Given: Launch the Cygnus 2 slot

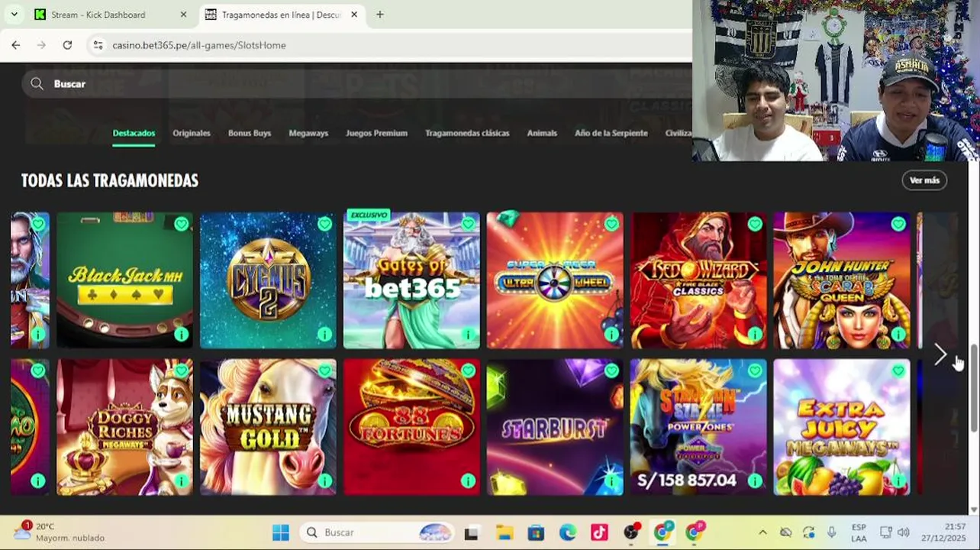Looking at the screenshot, I should tap(268, 280).
